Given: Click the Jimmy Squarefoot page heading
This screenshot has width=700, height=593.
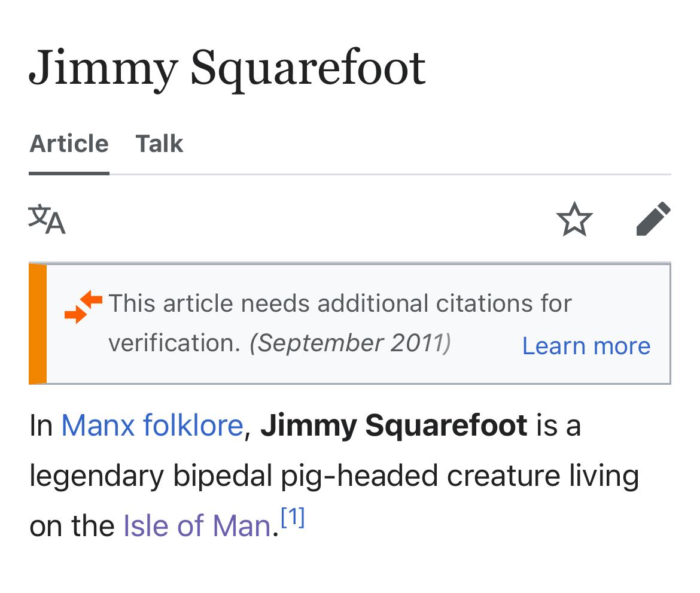Looking at the screenshot, I should [227, 67].
